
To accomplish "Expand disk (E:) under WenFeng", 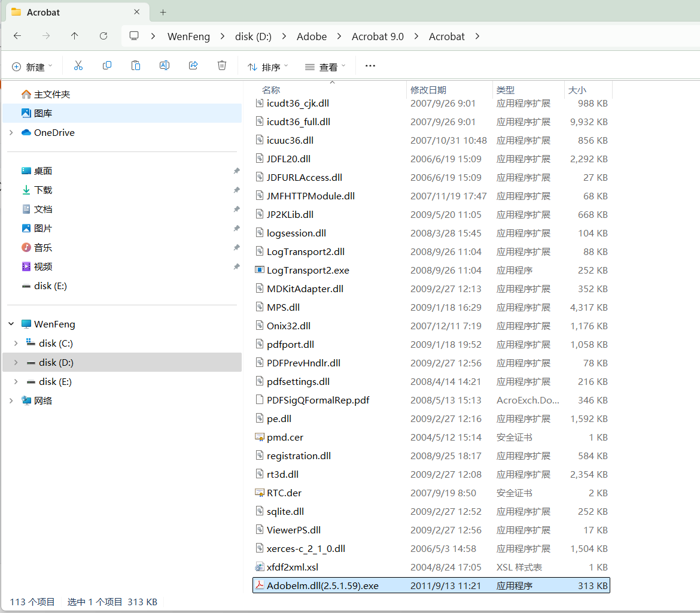I will [x=16, y=381].
